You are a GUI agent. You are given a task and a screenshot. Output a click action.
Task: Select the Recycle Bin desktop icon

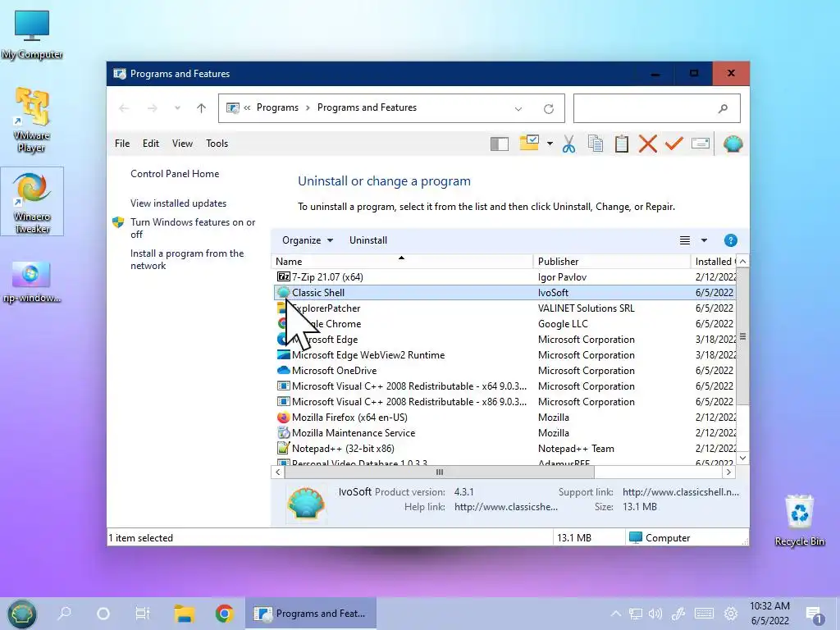[x=799, y=520]
